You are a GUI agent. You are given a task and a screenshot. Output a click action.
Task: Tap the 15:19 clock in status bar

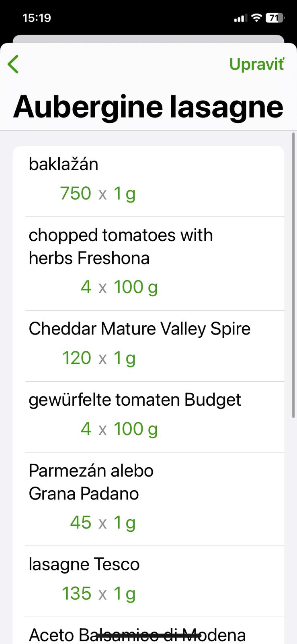(x=37, y=18)
